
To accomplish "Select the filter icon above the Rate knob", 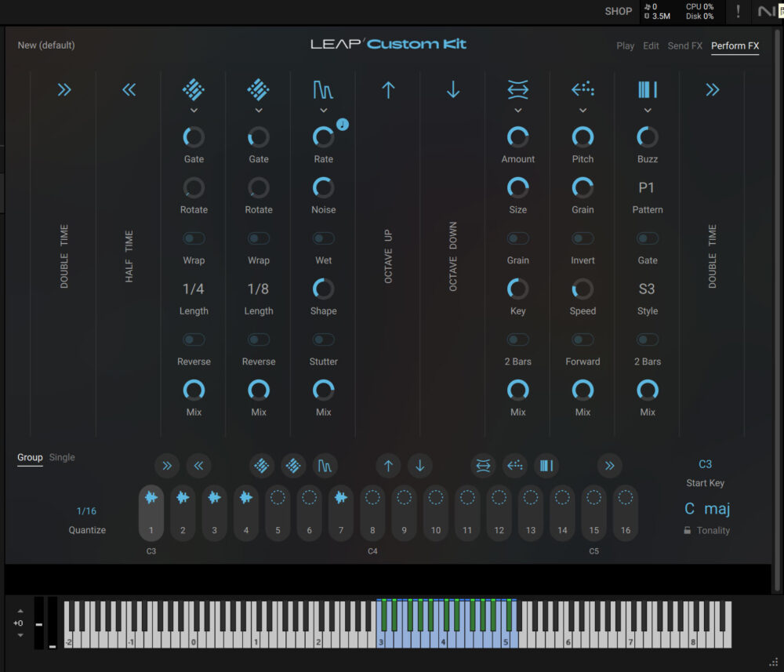I will tap(324, 90).
